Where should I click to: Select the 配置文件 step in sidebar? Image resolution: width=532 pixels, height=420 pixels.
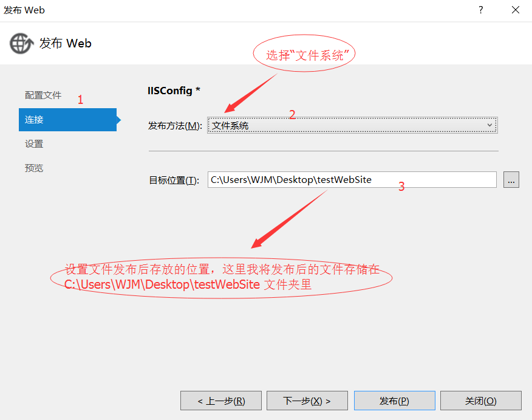click(43, 95)
